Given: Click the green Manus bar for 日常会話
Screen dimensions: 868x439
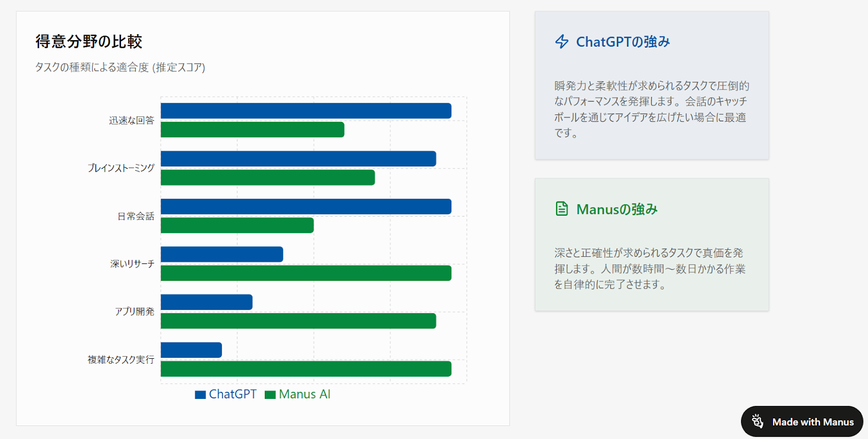Looking at the screenshot, I should pos(237,225).
